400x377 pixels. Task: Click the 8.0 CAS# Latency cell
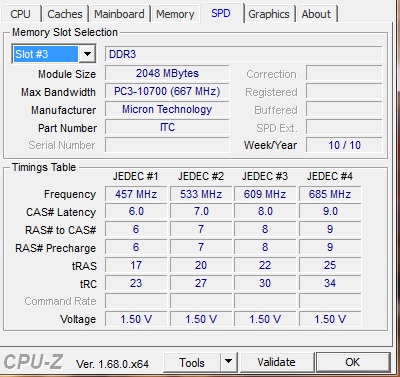[x=265, y=211]
